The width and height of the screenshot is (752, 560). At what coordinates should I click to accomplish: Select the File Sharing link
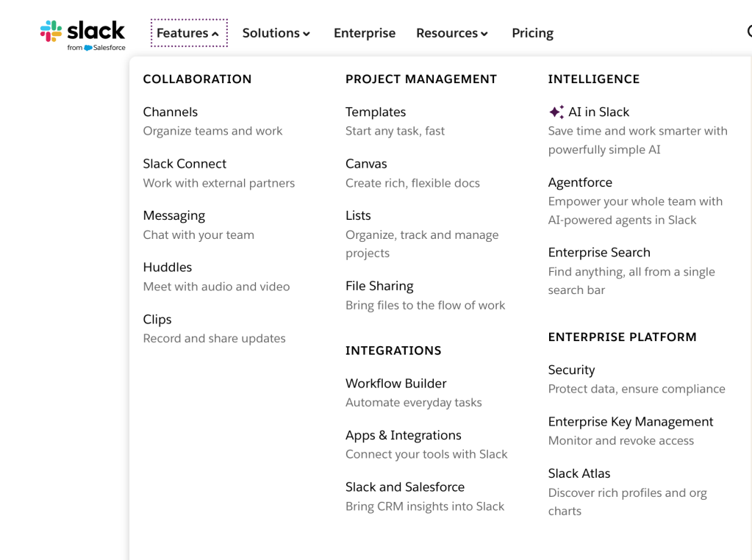pos(379,286)
